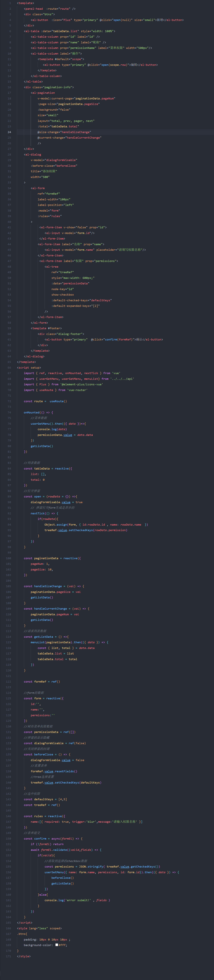The width and height of the screenshot is (214, 980).
Task: Click "const confirm = async" declaration
Action: point(42,839)
